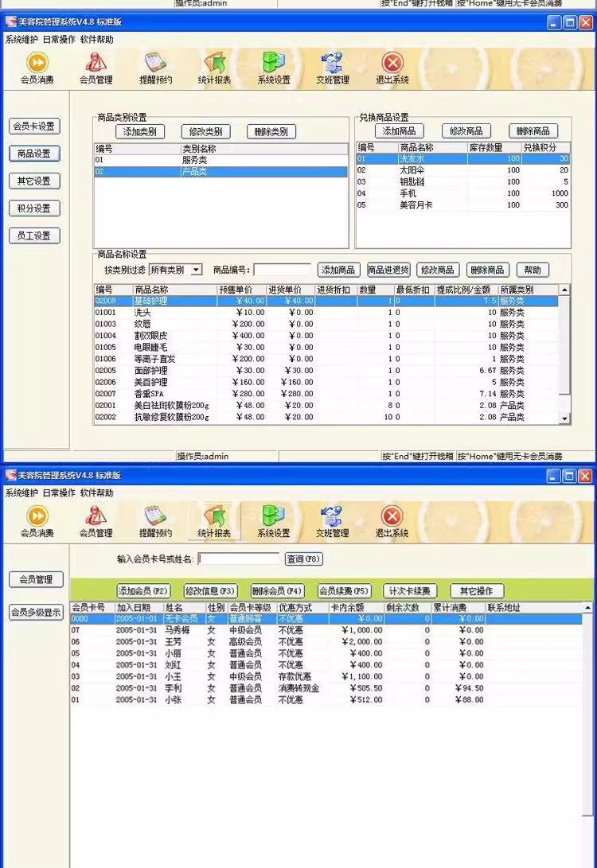
Task: Click 修改信息(F3) button
Action: 210,591
